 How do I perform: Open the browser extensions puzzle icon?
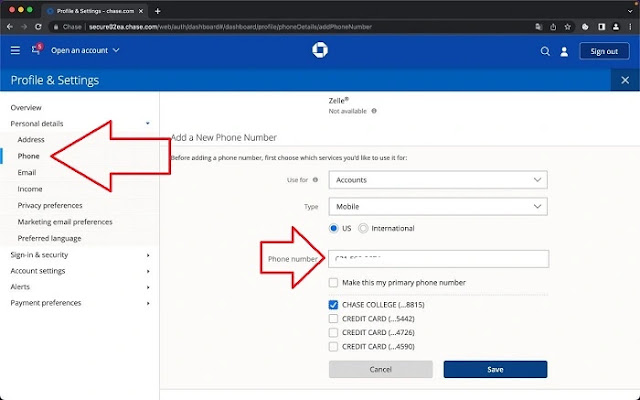[x=585, y=27]
